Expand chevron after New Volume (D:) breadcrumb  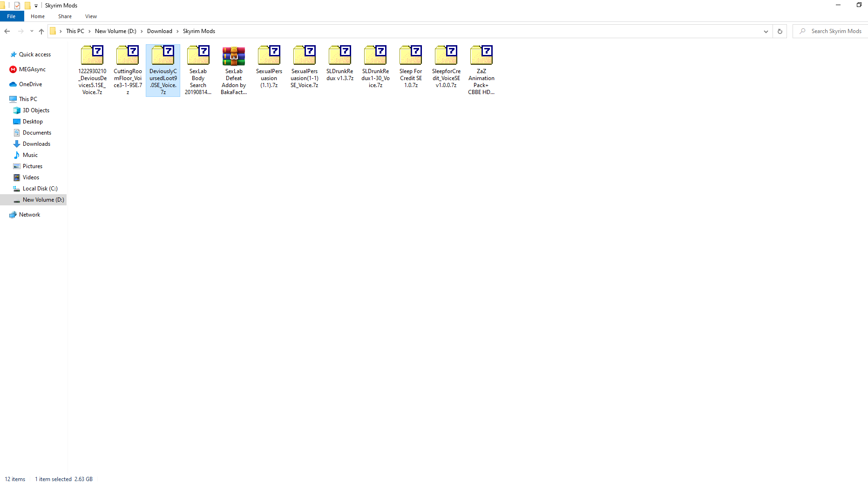pos(142,31)
